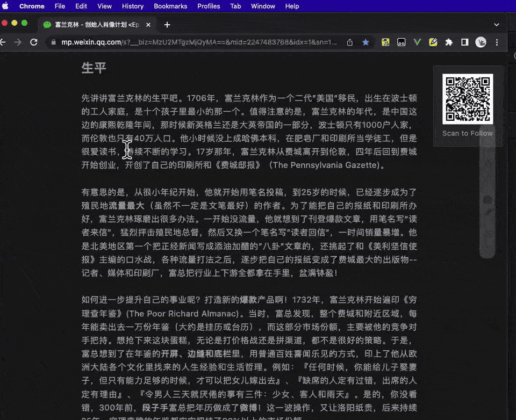Click the Chrome profile avatar icon
The image size is (516, 420).
pos(481,42)
